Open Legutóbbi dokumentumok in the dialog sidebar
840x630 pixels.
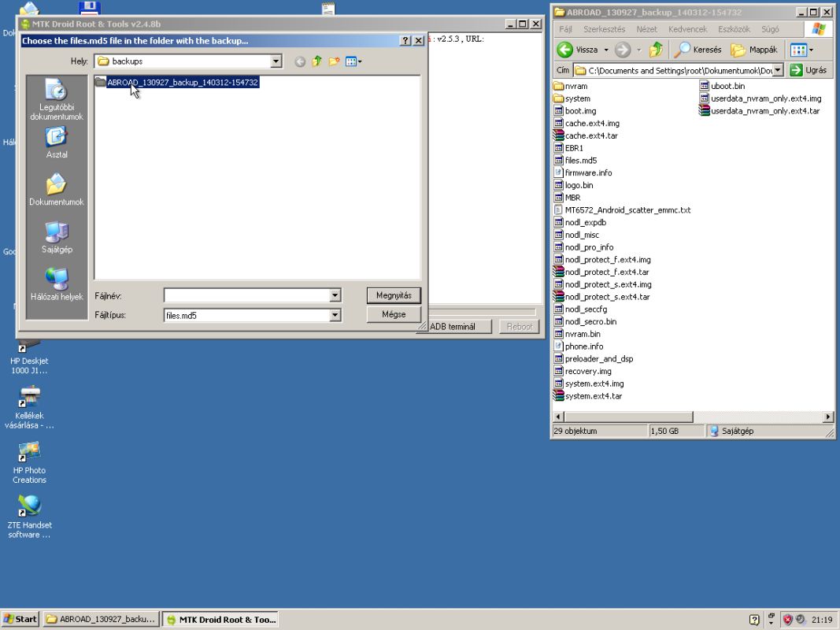pos(56,100)
